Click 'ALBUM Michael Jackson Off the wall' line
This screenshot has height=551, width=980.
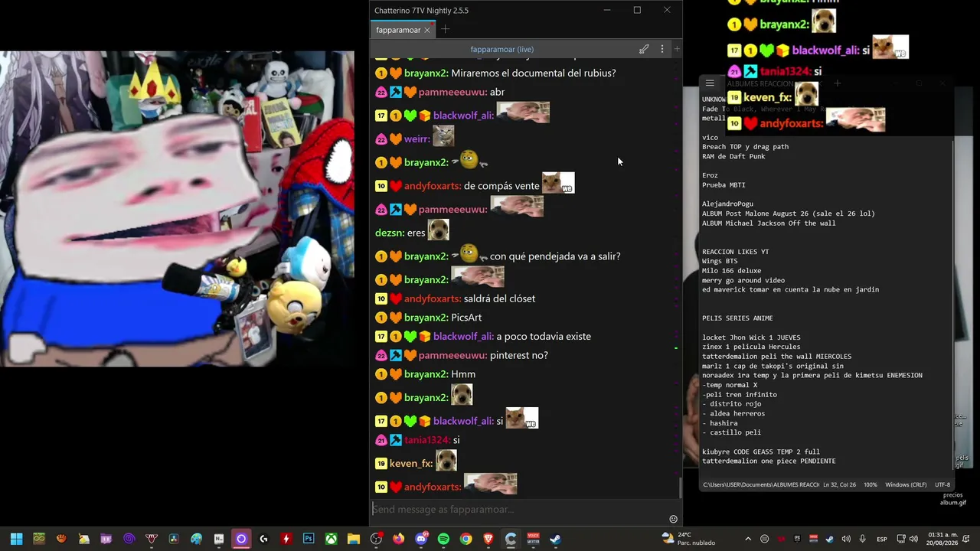pos(769,223)
